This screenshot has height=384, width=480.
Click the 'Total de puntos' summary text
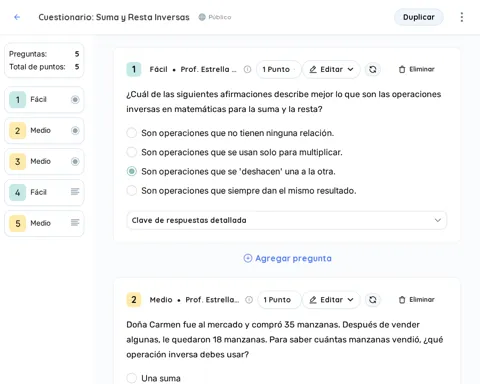pos(37,67)
